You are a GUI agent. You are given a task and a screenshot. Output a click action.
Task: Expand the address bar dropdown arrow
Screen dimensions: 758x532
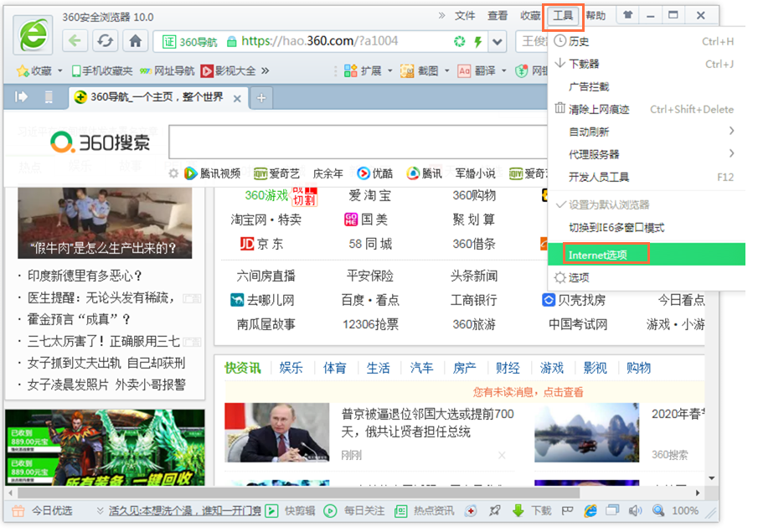497,42
